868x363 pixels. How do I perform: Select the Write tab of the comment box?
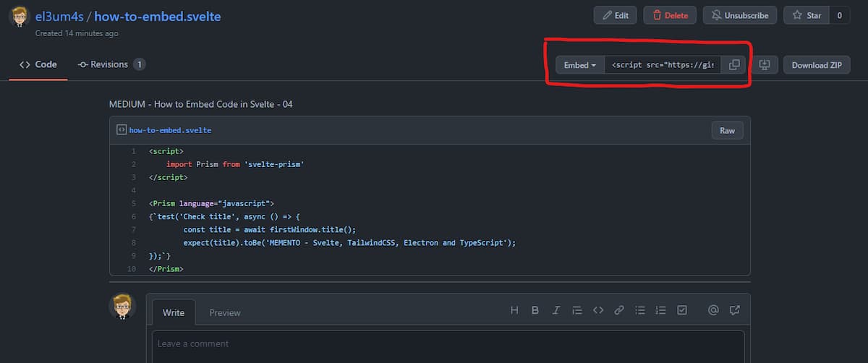point(174,312)
